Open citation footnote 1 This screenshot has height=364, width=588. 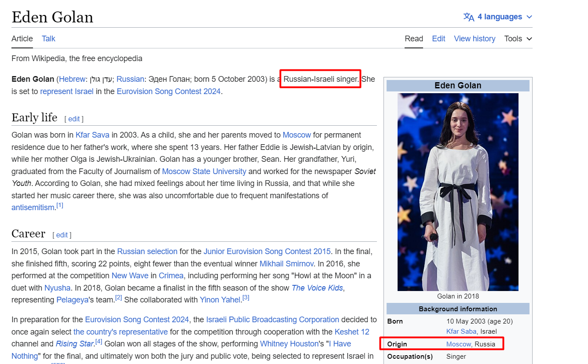59,205
